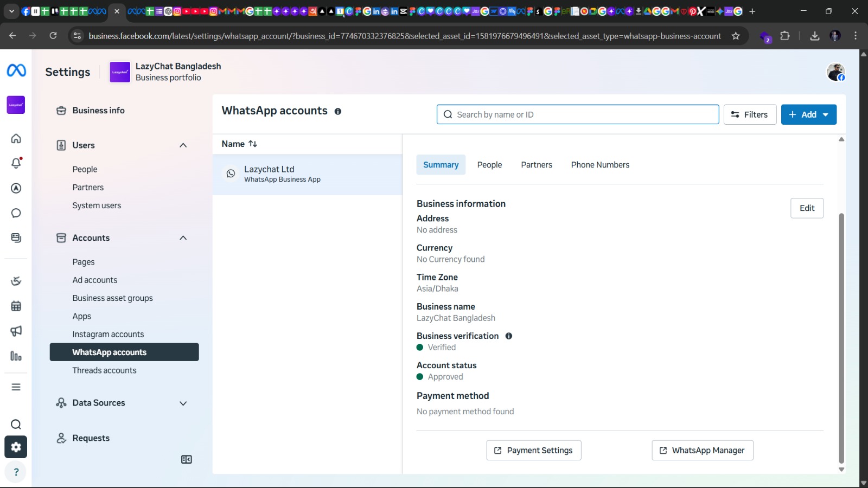Screen dimensions: 868x488
Task: Open Ads megaphone icon in sidebar
Action: tap(16, 331)
